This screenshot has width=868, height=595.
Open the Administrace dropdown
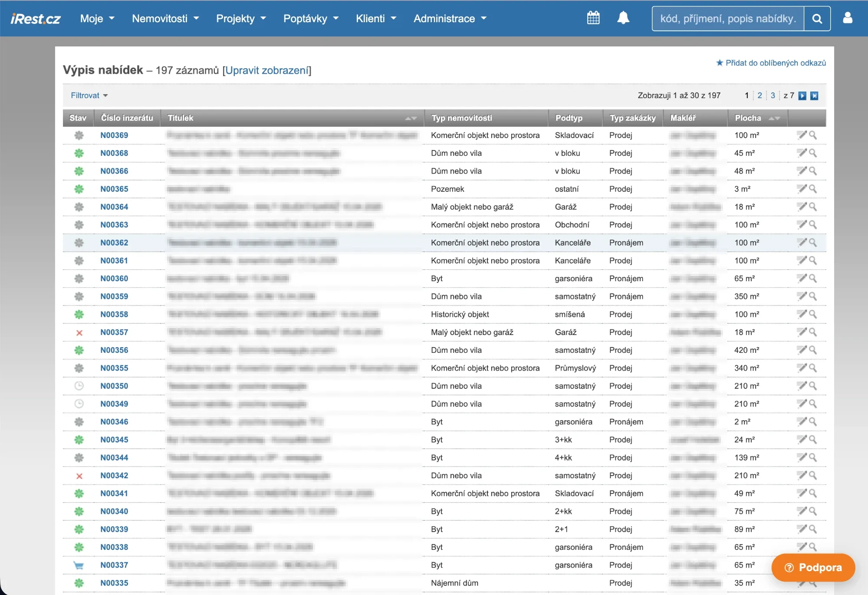click(450, 19)
